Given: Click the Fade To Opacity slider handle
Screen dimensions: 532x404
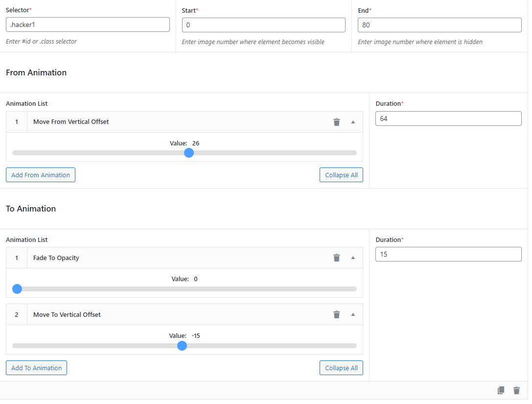Looking at the screenshot, I should (x=17, y=289).
